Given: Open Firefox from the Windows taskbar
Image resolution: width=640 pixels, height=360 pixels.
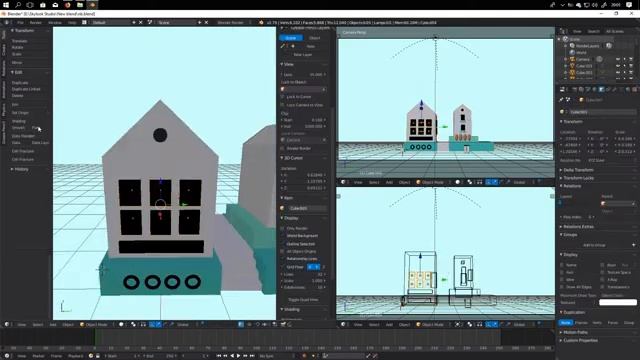Looking at the screenshot, I should pyautogui.click(x=68, y=5).
